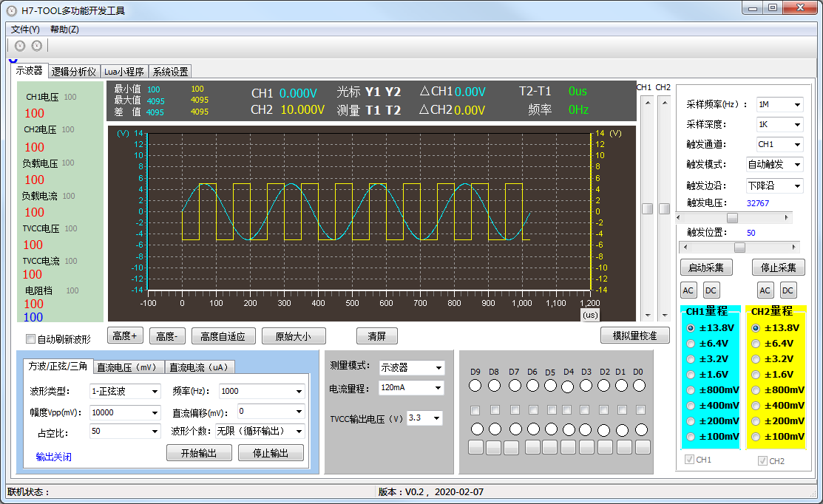Viewport: 823px width, 504px height.
Task: Click the H7-TOOL app icon in title bar
Action: click(12, 10)
